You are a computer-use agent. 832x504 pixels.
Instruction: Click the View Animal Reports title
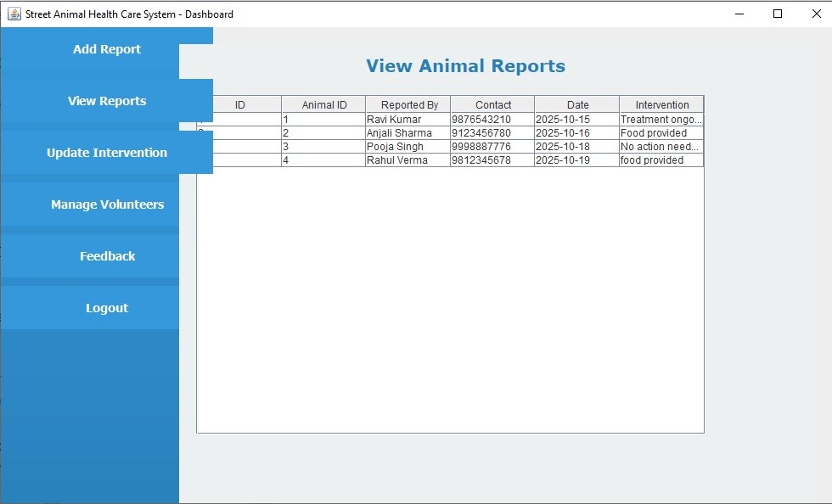point(465,65)
